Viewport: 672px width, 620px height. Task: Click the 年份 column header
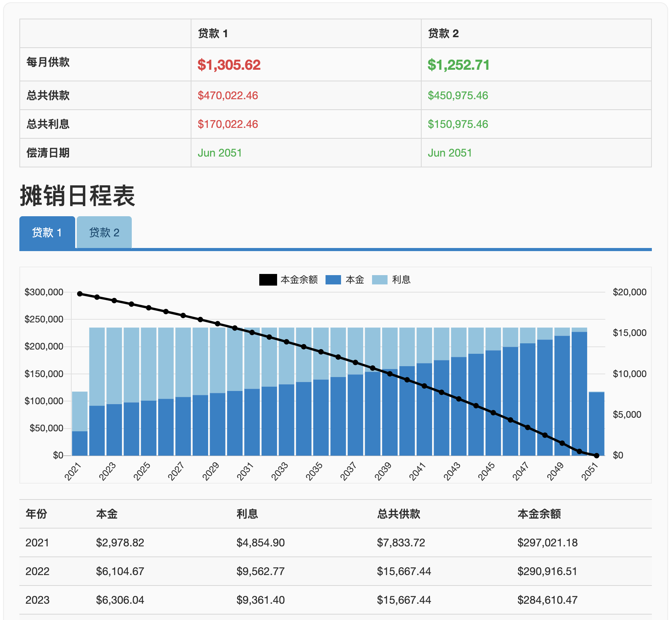36,514
